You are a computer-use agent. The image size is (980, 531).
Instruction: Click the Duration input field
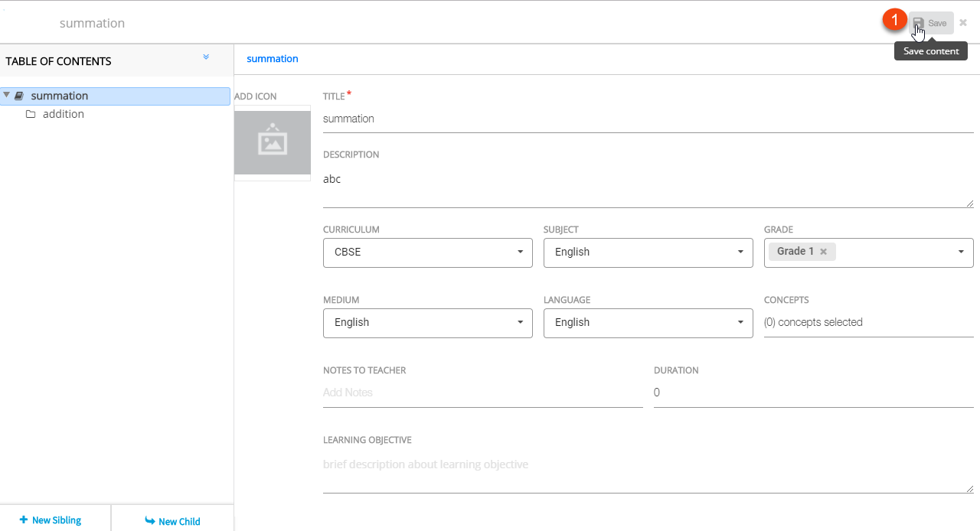[813, 393]
